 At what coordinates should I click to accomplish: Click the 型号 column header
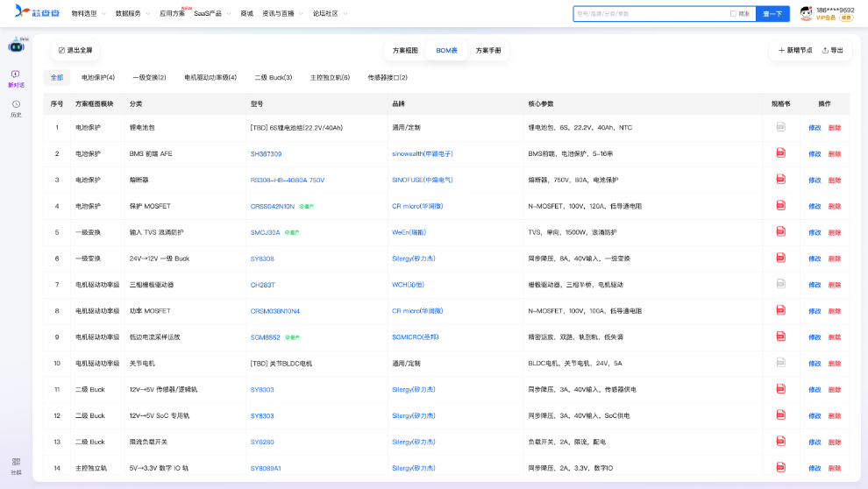click(x=257, y=104)
